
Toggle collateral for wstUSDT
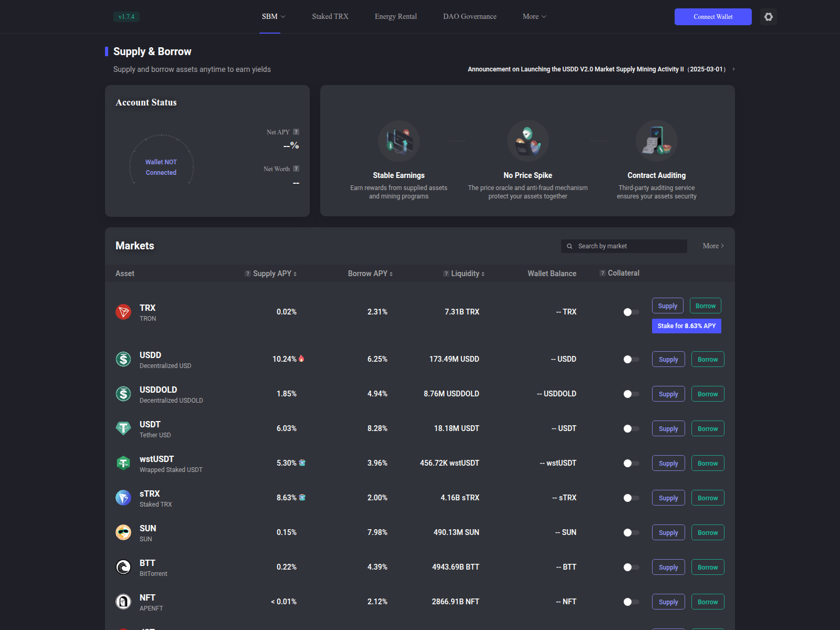631,463
